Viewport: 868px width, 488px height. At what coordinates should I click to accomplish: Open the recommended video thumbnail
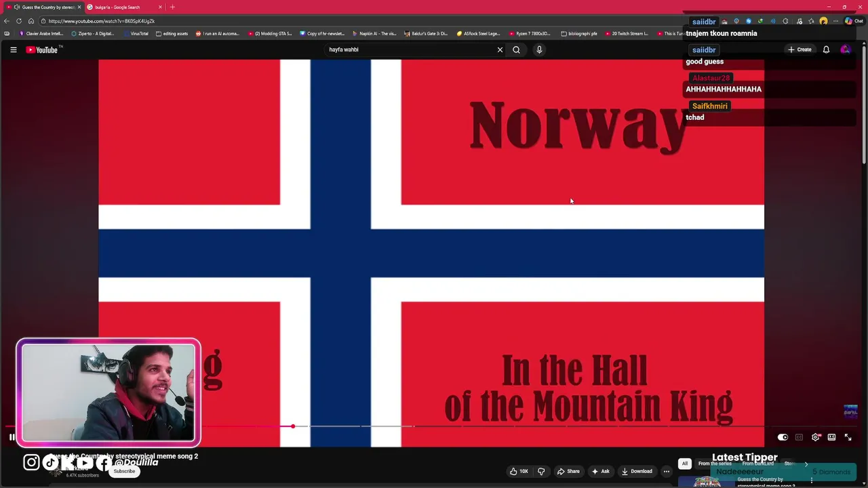707,481
